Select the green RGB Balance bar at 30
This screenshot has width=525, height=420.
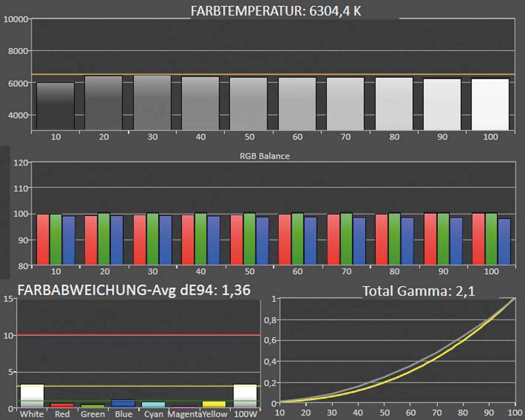(153, 239)
